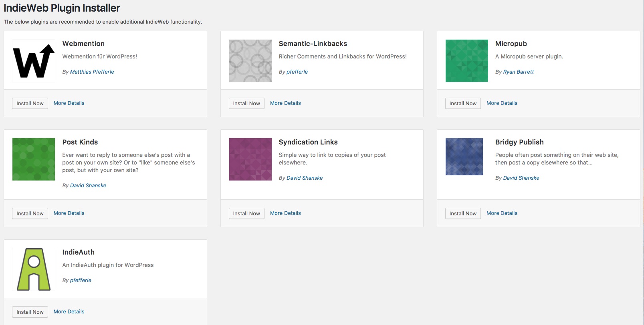The image size is (644, 325).
Task: Click 'People often post something' description text
Action: [557, 158]
